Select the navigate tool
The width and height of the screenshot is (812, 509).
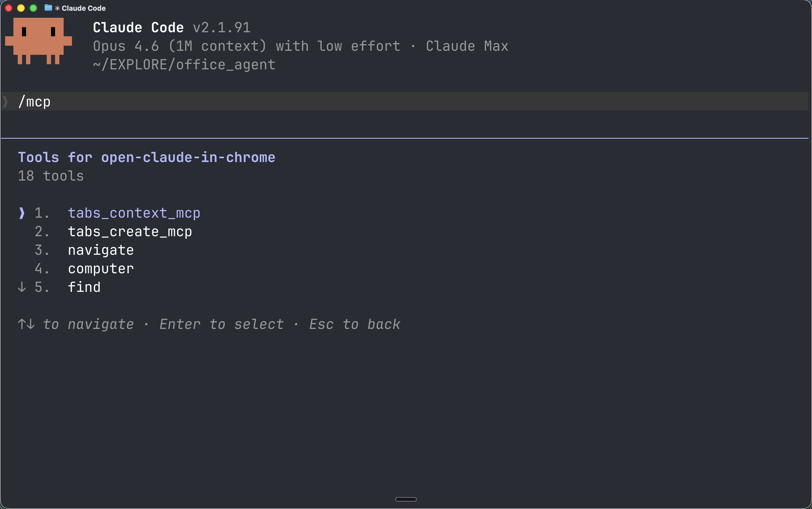click(100, 250)
